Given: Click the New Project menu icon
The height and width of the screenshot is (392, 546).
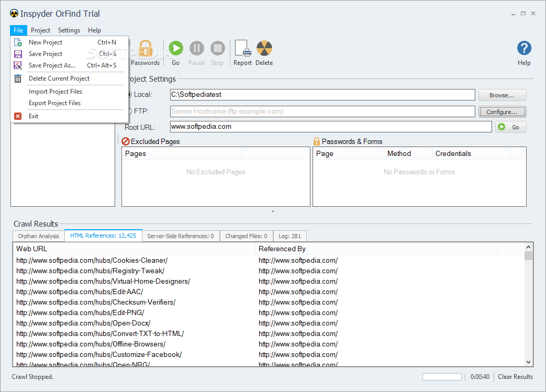Looking at the screenshot, I should click(x=18, y=42).
